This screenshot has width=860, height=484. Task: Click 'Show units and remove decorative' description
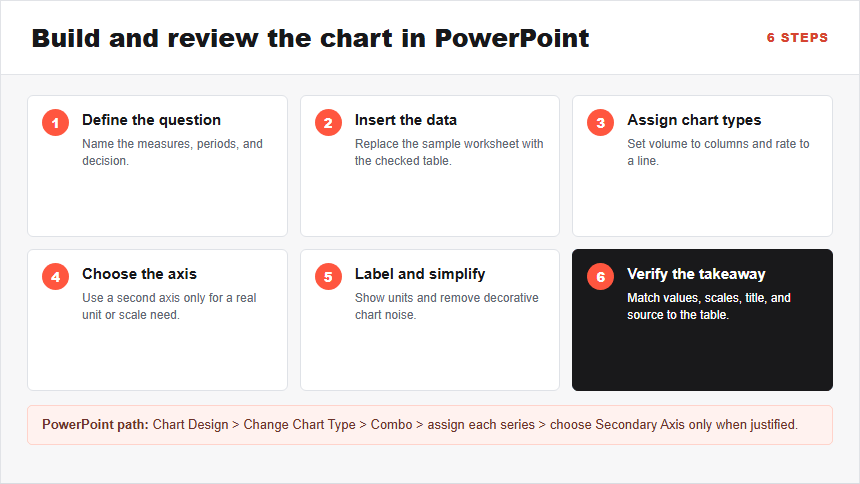click(446, 306)
